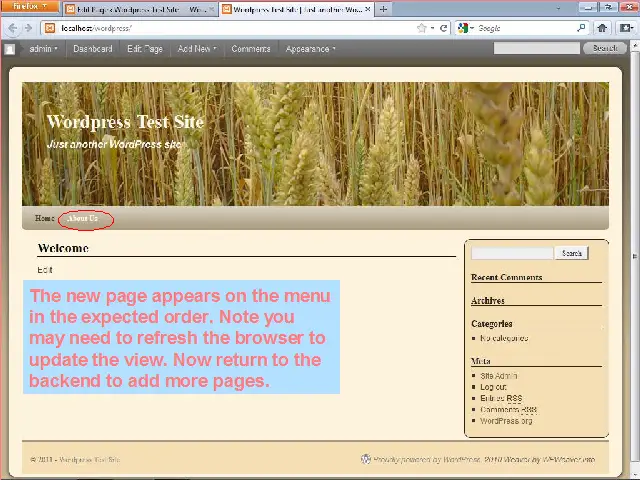
Task: Focus the localhost/wordpress address bar
Action: pyautogui.click(x=235, y=28)
